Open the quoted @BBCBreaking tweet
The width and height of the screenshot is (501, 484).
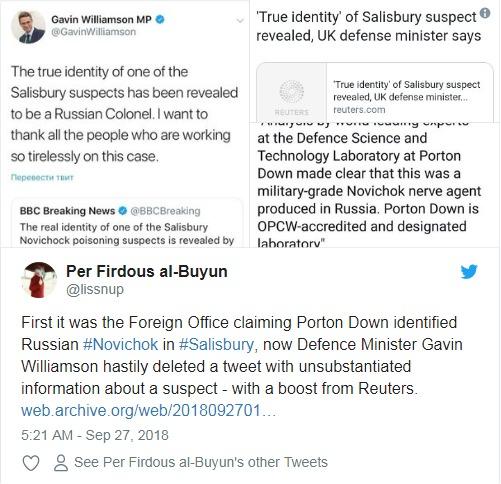pos(127,223)
